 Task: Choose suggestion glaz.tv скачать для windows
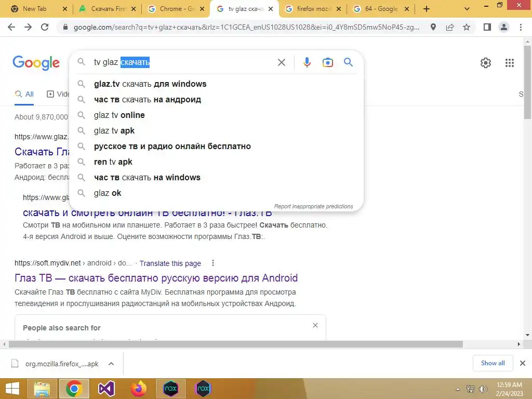pos(217,84)
